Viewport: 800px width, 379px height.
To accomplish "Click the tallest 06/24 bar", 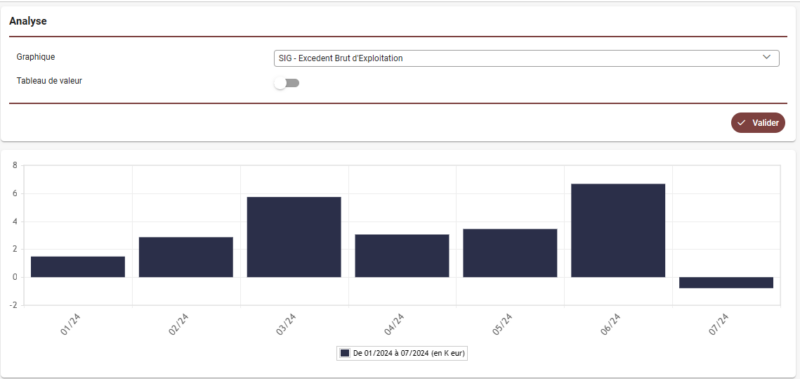I will 618,231.
